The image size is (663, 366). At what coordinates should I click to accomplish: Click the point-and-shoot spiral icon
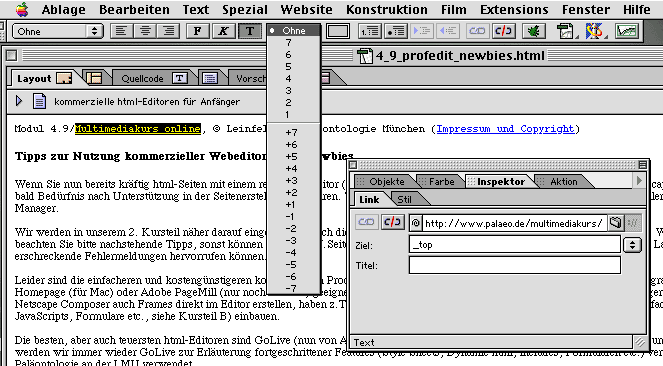[x=416, y=223]
